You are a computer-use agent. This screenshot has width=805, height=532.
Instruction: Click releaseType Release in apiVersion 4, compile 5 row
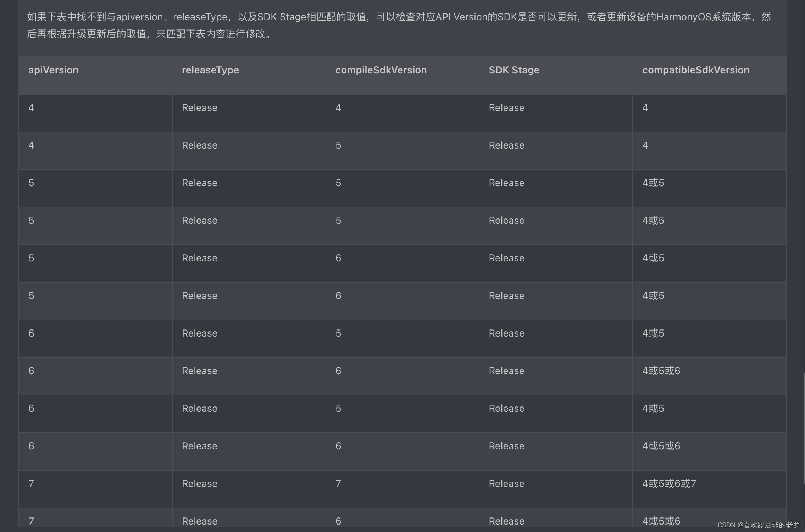[x=249, y=151]
